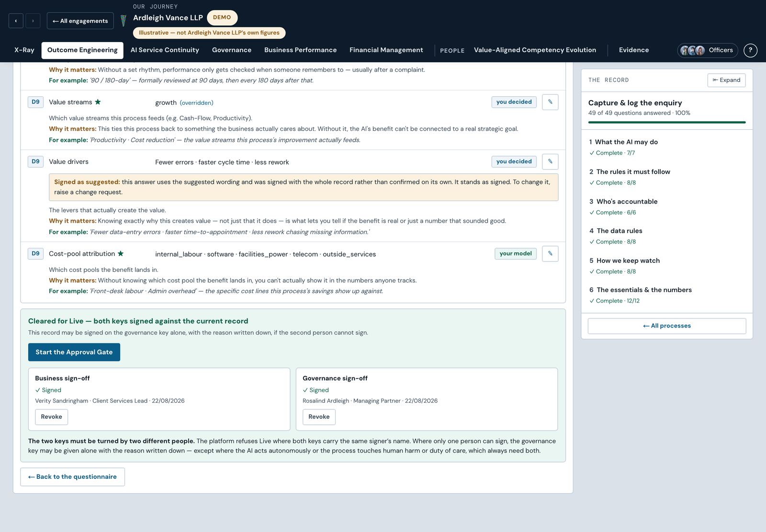
Task: Go back to the questionnaire
Action: point(73,477)
